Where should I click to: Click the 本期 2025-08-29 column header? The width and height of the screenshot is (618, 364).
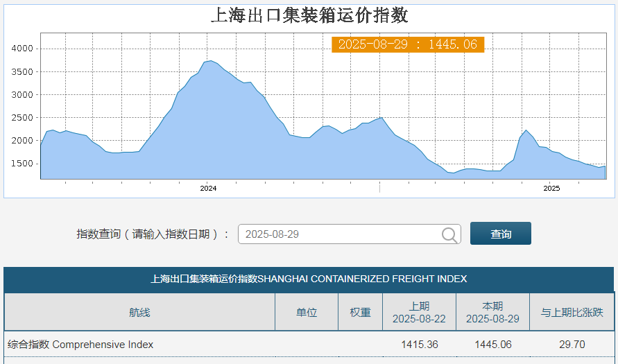click(492, 313)
